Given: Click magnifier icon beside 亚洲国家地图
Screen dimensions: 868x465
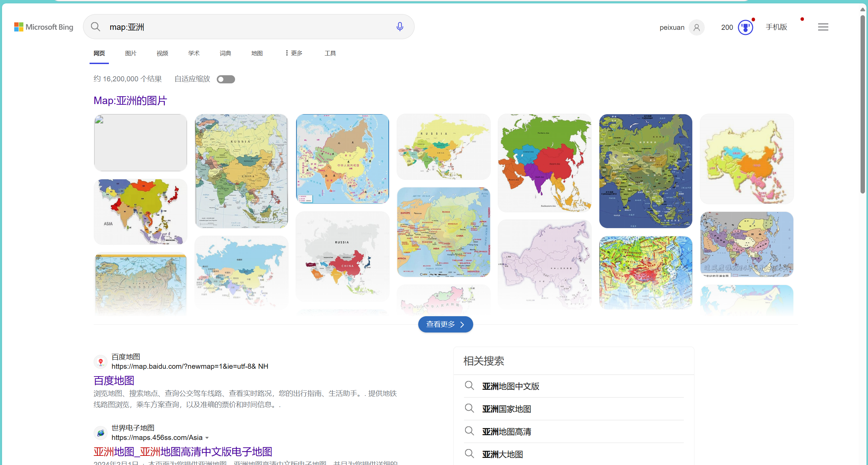Looking at the screenshot, I should click(469, 408).
